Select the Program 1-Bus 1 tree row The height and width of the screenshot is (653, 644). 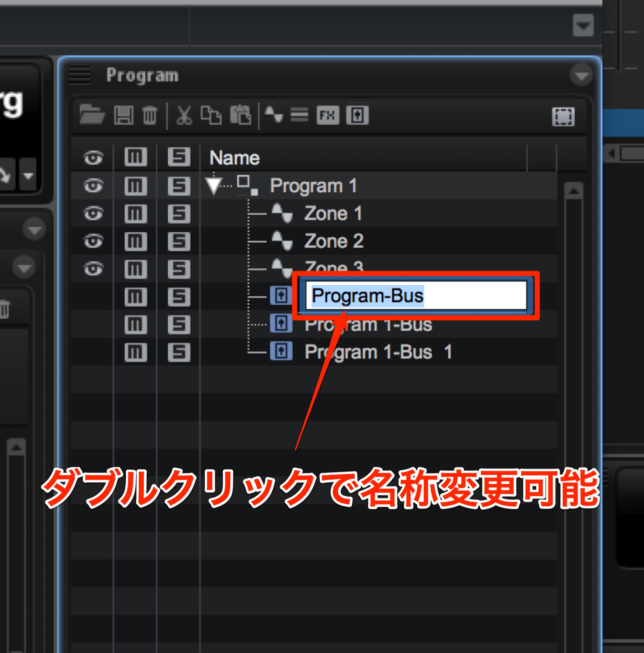(314, 352)
